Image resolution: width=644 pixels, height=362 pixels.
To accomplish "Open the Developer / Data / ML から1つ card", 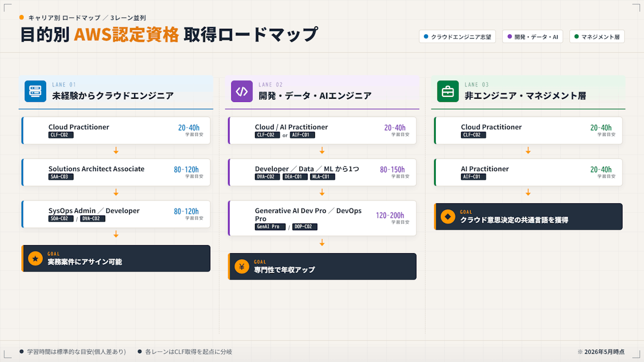I will tap(322, 172).
